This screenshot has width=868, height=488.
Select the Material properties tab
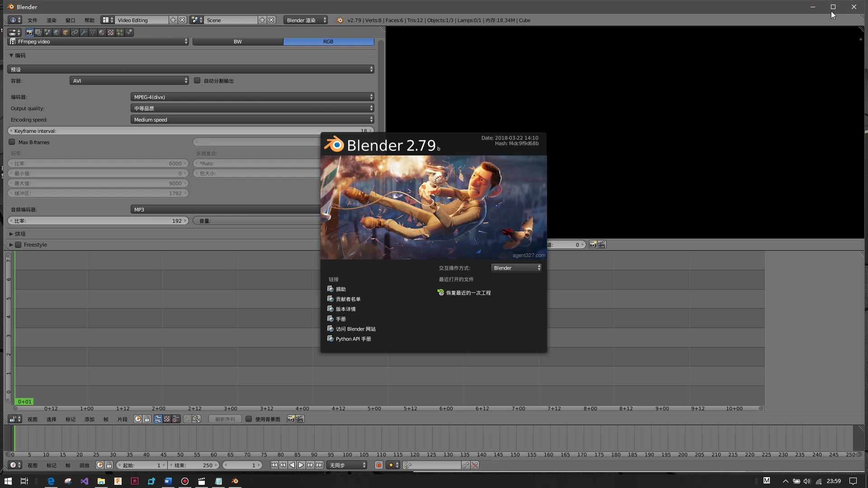[x=101, y=33]
